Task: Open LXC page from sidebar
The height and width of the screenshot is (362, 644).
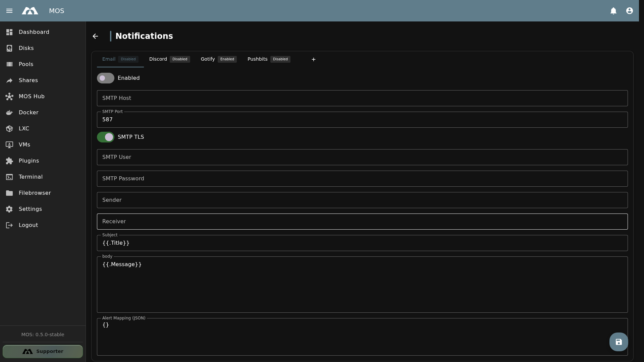Action: [43, 129]
